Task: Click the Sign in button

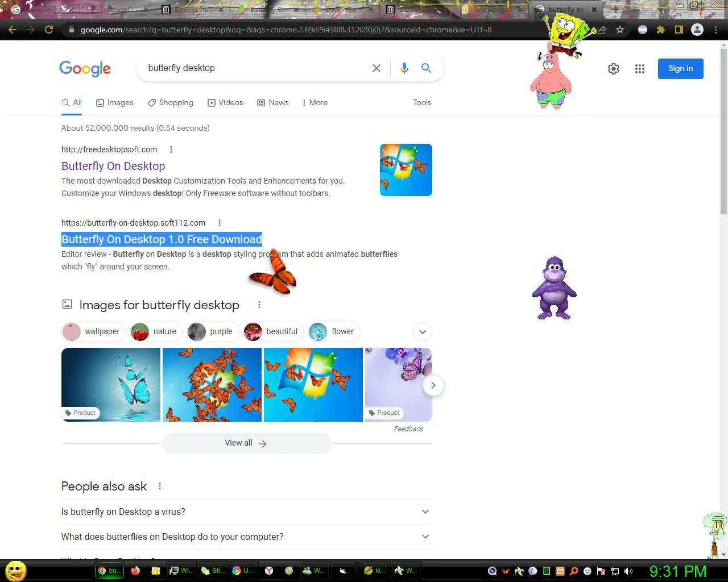Action: [681, 69]
